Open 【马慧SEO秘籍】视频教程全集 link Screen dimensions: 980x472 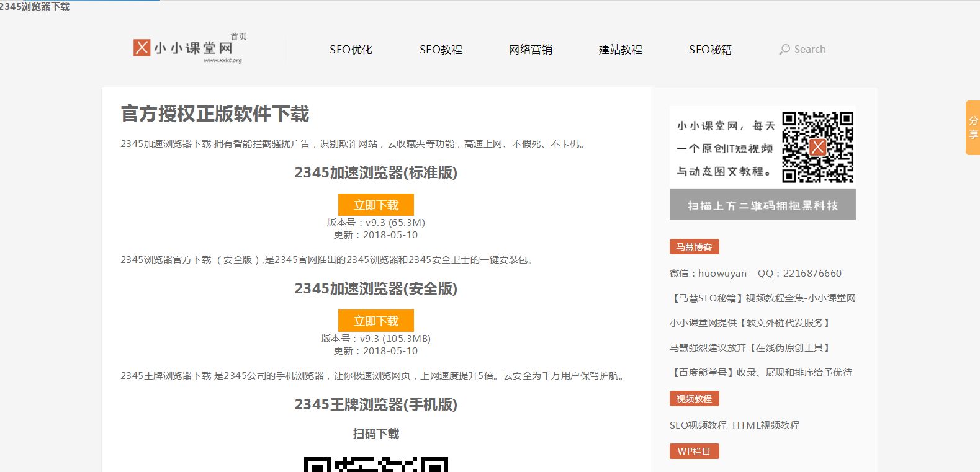click(763, 298)
